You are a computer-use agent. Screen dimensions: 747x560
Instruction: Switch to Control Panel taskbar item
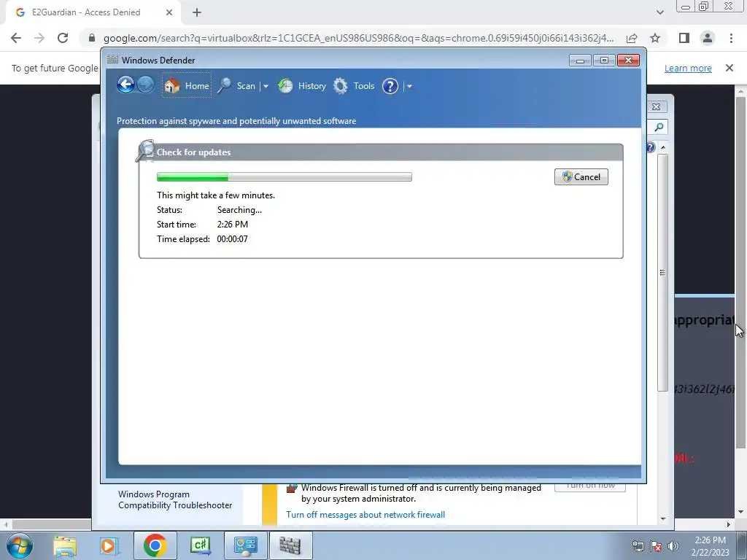click(245, 545)
